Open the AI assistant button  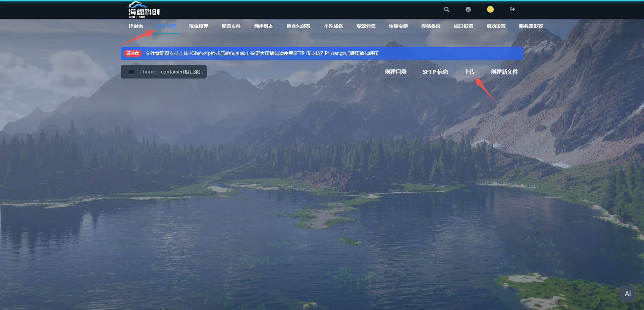[x=628, y=294]
